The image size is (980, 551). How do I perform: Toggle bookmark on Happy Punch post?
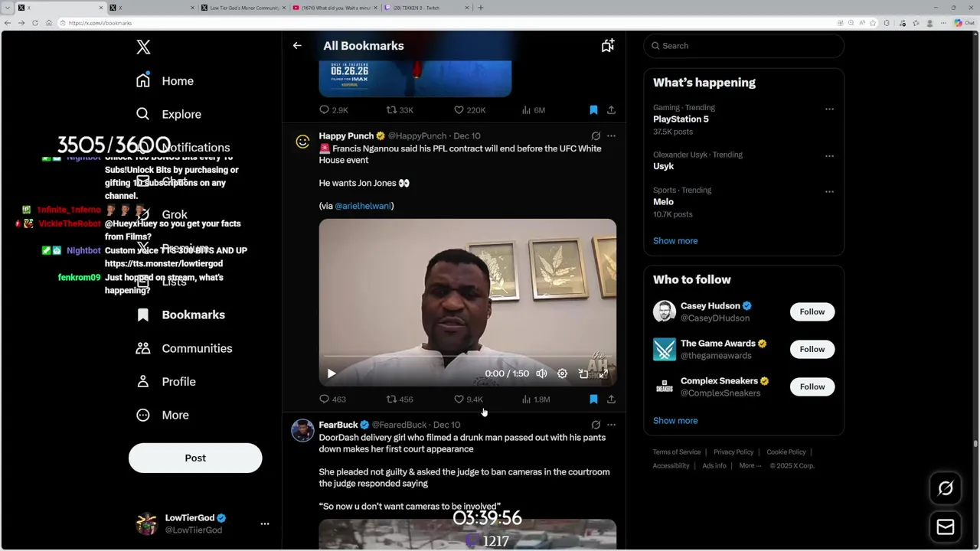(593, 399)
